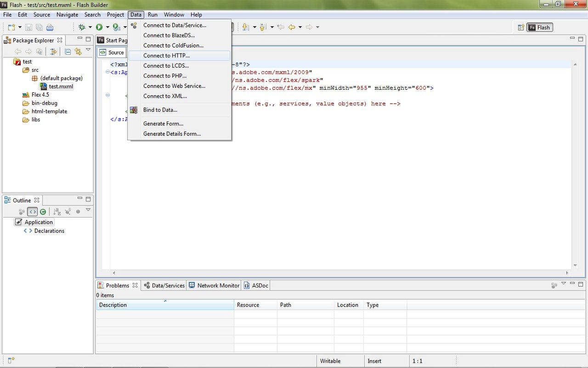Run the application with green play icon
This screenshot has height=368, width=588.
[99, 27]
